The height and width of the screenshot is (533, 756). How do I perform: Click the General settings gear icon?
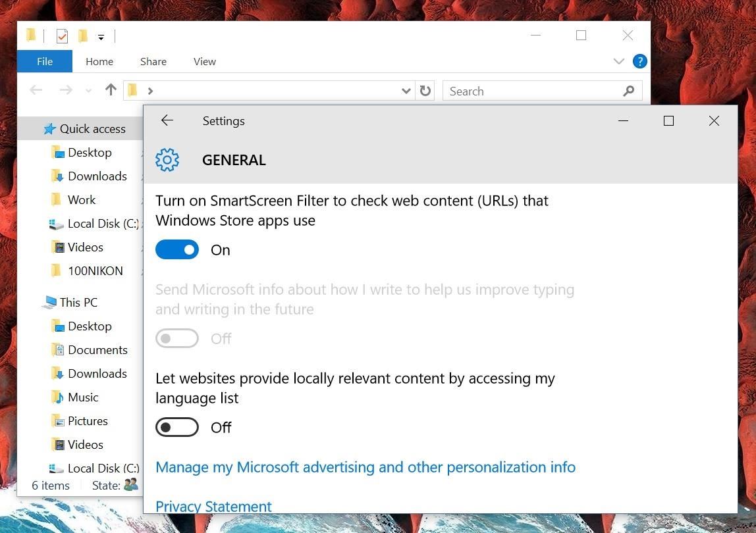coord(167,159)
